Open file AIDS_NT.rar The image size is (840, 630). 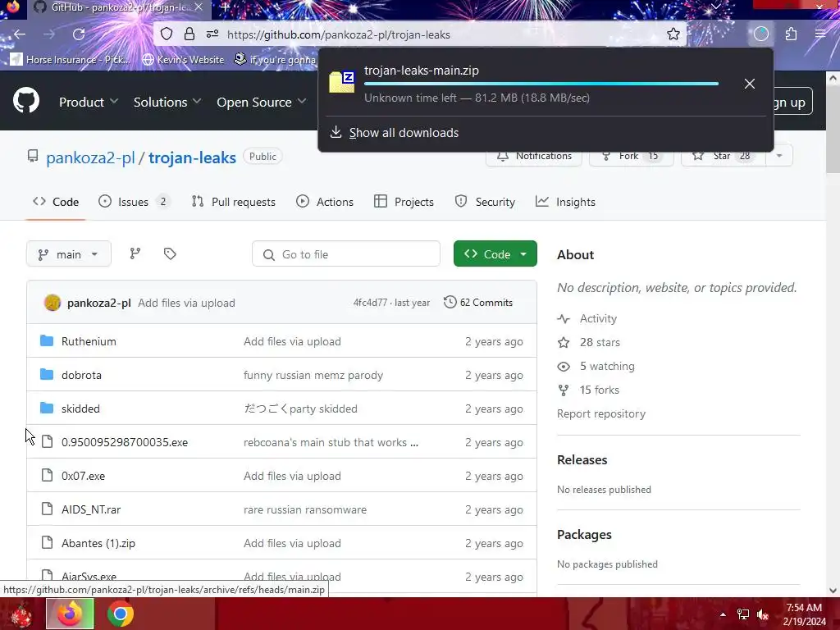click(x=90, y=509)
